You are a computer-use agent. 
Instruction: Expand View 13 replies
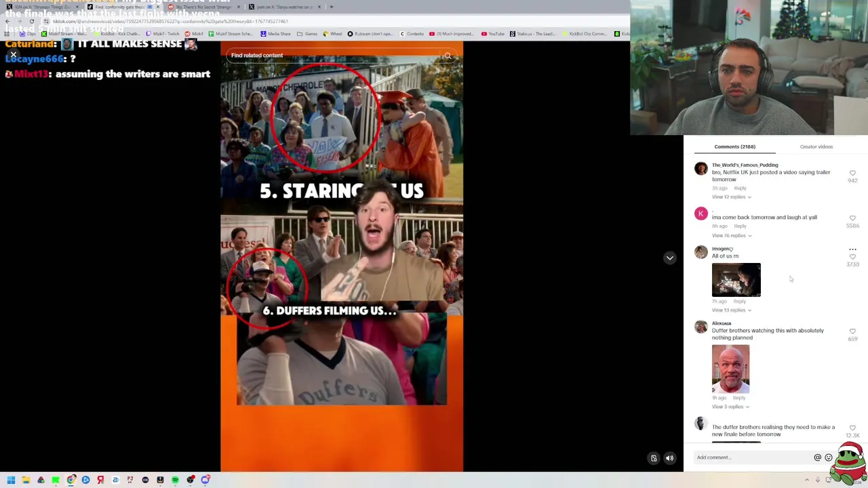731,310
